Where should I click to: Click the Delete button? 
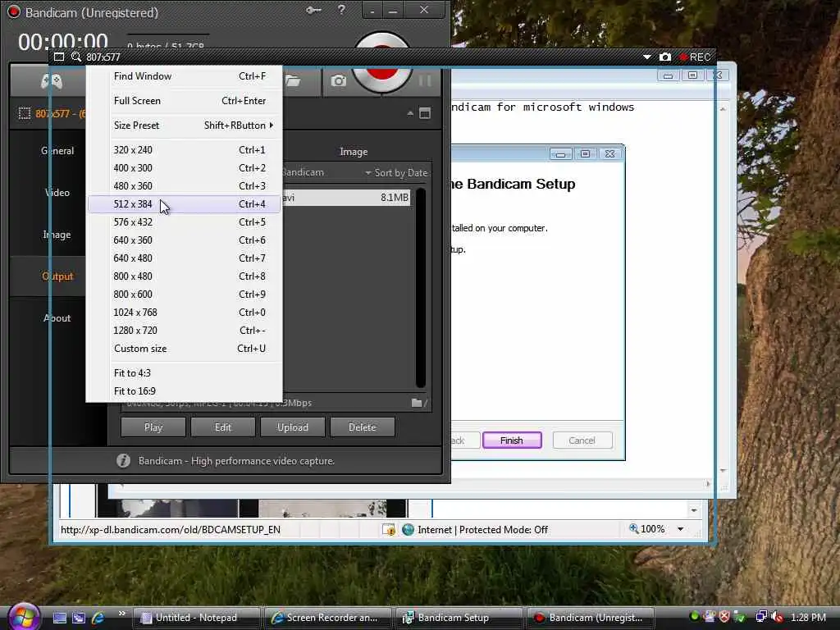tap(362, 427)
